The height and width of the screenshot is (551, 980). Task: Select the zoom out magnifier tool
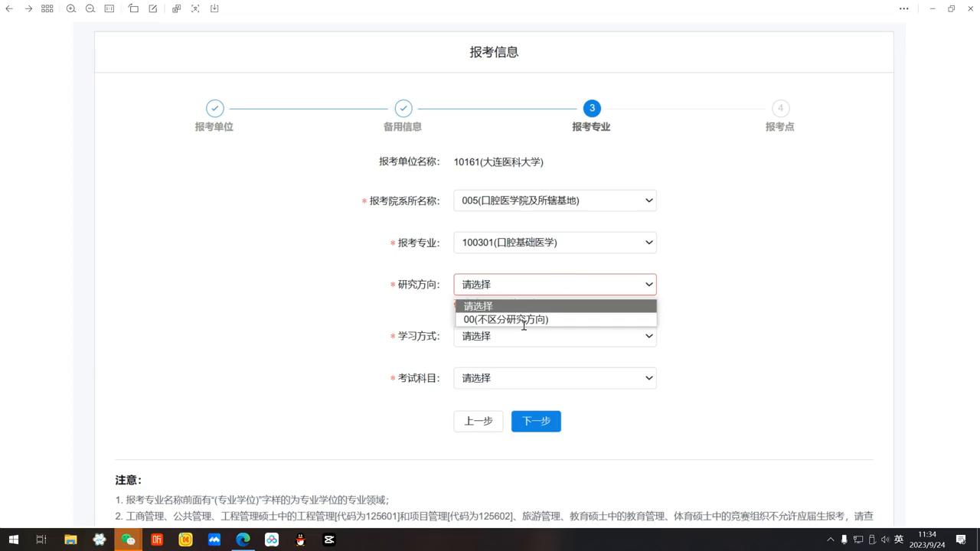(x=89, y=9)
